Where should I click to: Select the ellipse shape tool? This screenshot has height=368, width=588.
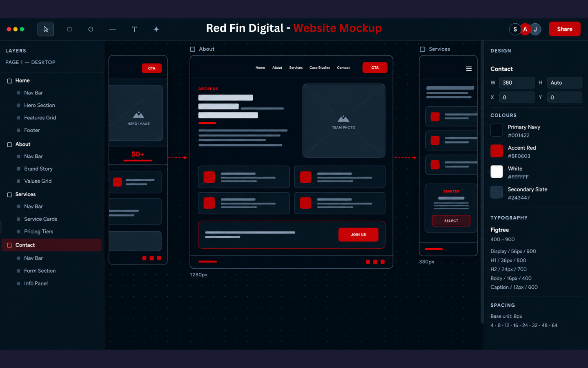pos(91,29)
